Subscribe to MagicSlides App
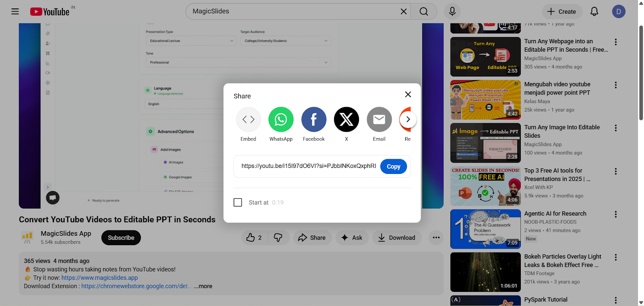Viewport: 644px width, 306px height. (121, 238)
